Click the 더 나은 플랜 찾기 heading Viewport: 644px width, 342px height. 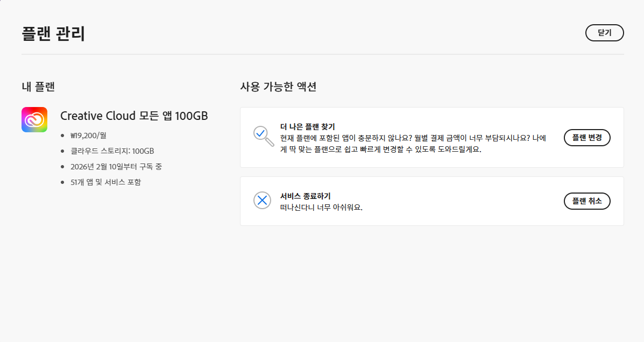click(308, 127)
